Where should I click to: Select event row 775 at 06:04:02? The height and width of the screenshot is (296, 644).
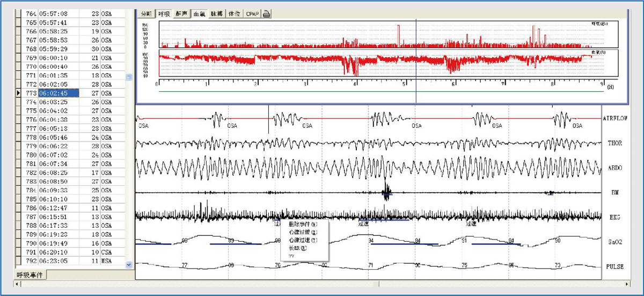70,111
